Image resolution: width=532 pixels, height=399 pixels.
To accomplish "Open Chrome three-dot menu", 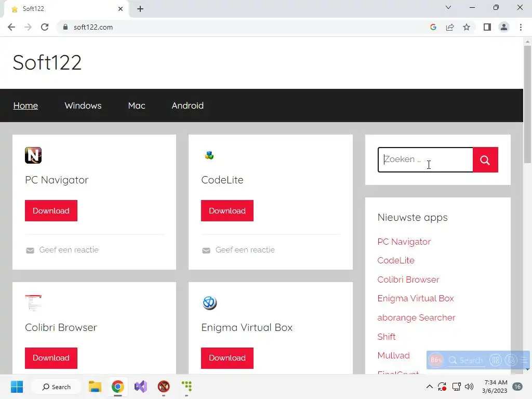I will 521,27.
